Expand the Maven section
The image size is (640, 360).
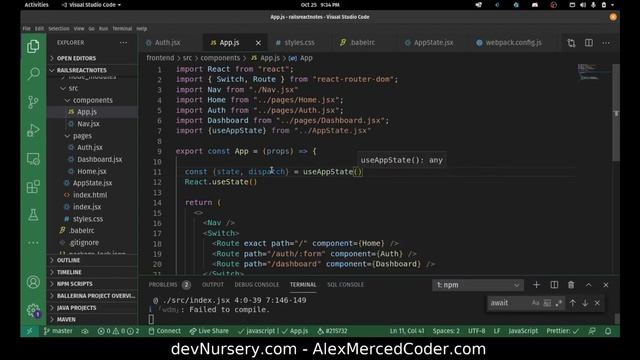click(x=93, y=320)
